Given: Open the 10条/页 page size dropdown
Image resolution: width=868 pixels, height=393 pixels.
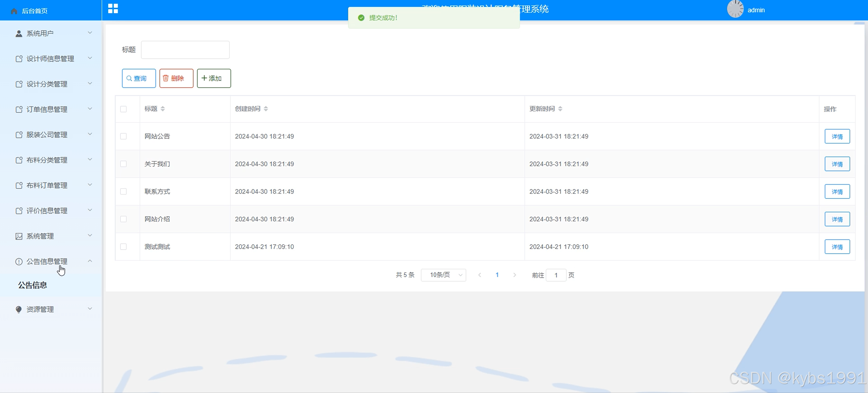Looking at the screenshot, I should click(443, 275).
